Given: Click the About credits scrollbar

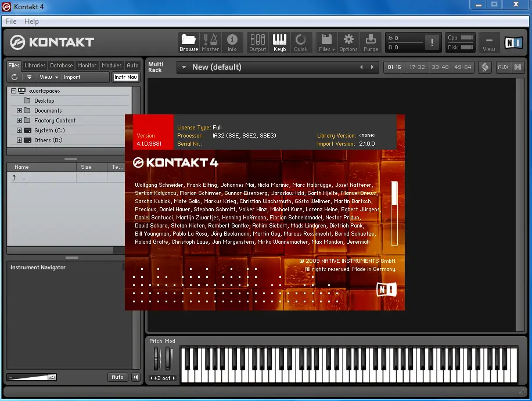Looking at the screenshot, I should click(x=394, y=214).
